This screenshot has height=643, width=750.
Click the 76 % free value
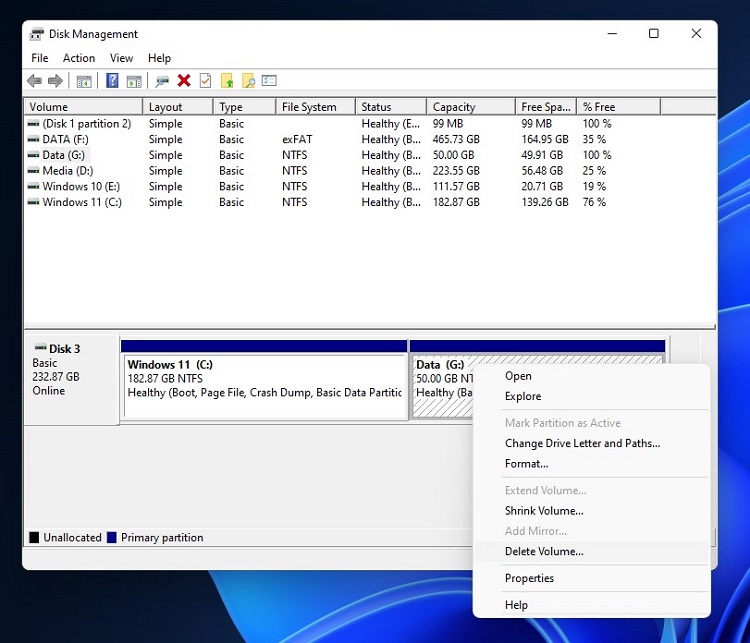(594, 202)
